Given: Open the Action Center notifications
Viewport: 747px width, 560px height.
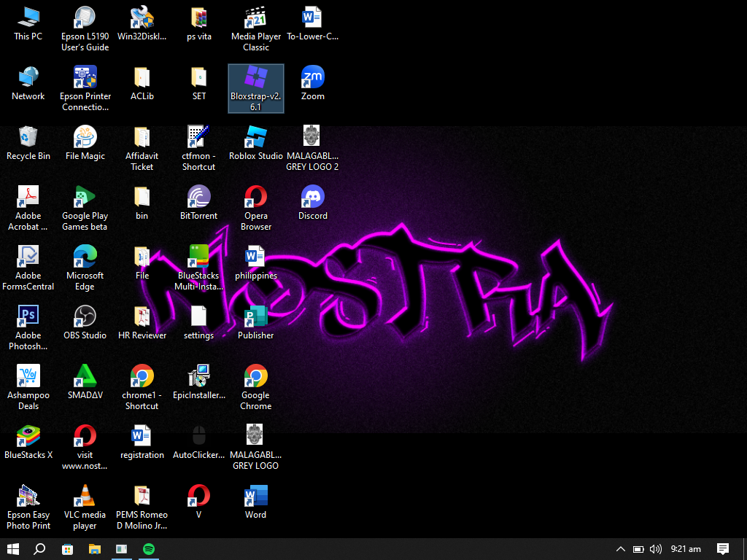Looking at the screenshot, I should pyautogui.click(x=723, y=549).
